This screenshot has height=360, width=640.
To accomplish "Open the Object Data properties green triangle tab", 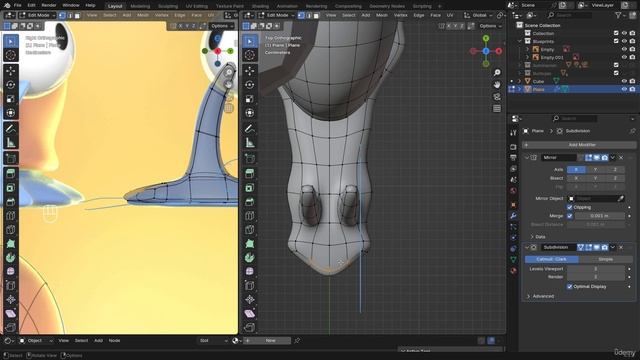I will tap(513, 260).
